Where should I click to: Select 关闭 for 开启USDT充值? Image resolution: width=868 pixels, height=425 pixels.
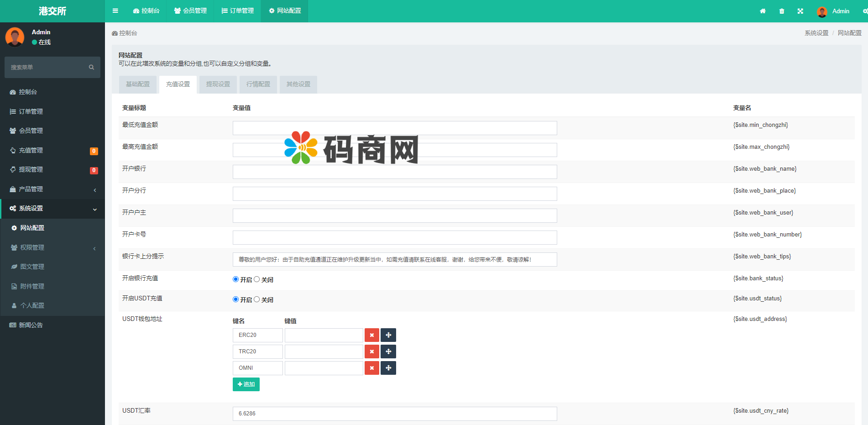(256, 299)
